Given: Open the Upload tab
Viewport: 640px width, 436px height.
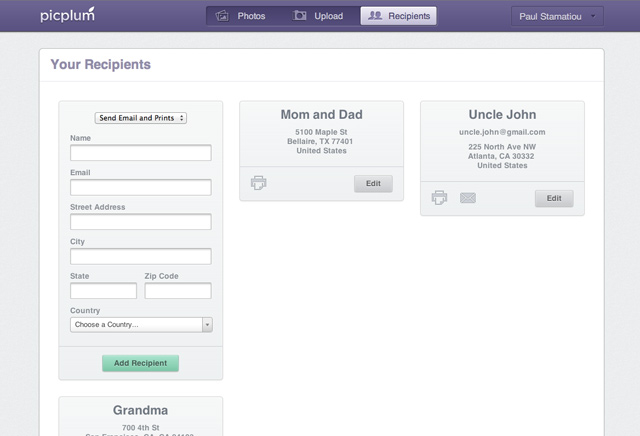Looking at the screenshot, I should (318, 16).
